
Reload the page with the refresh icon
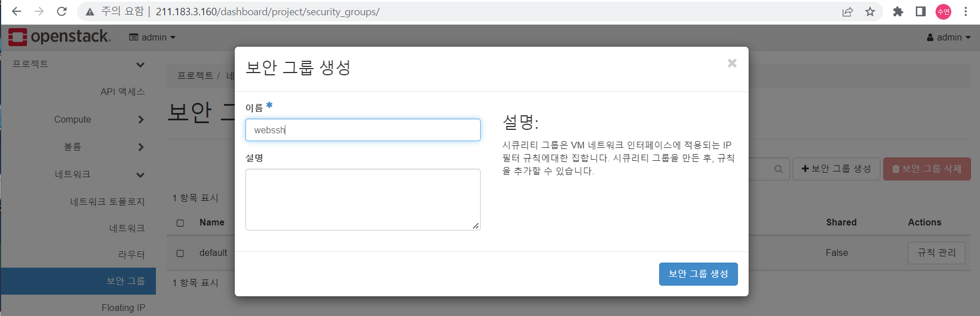pyautogui.click(x=62, y=11)
